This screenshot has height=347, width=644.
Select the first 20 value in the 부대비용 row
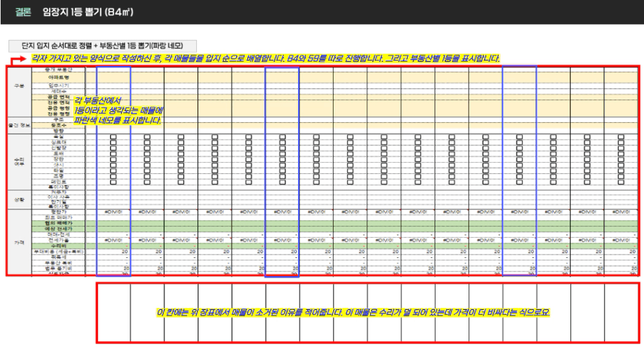pos(125,251)
